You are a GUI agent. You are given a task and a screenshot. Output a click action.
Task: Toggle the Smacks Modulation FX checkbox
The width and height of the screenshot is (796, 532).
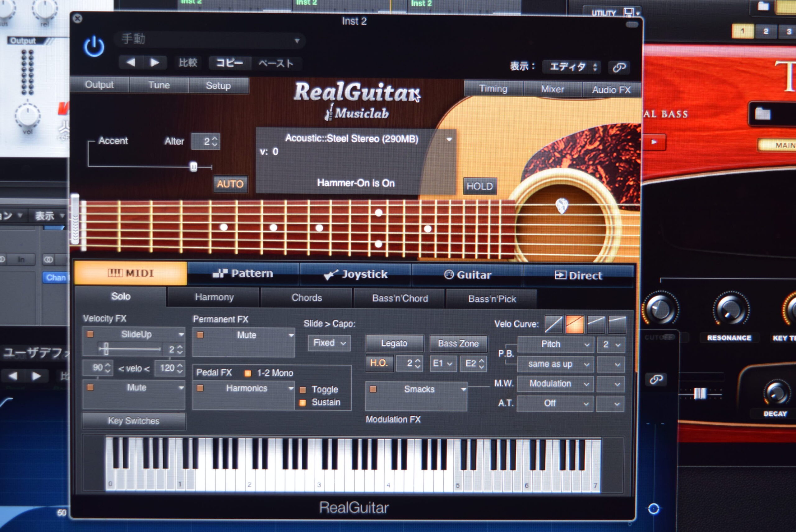[373, 389]
